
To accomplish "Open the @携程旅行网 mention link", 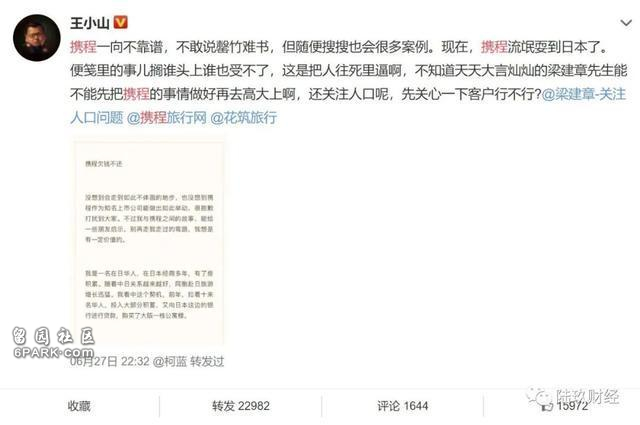I will (x=167, y=118).
